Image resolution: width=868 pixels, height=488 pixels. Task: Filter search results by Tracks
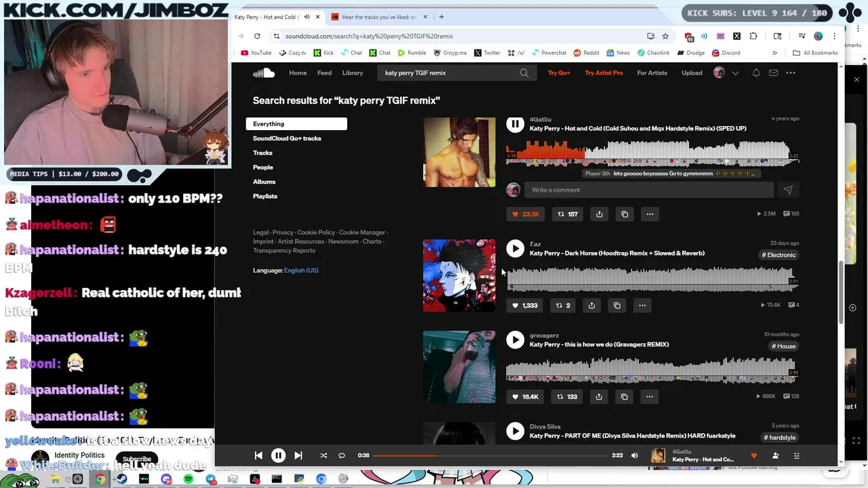coord(262,153)
